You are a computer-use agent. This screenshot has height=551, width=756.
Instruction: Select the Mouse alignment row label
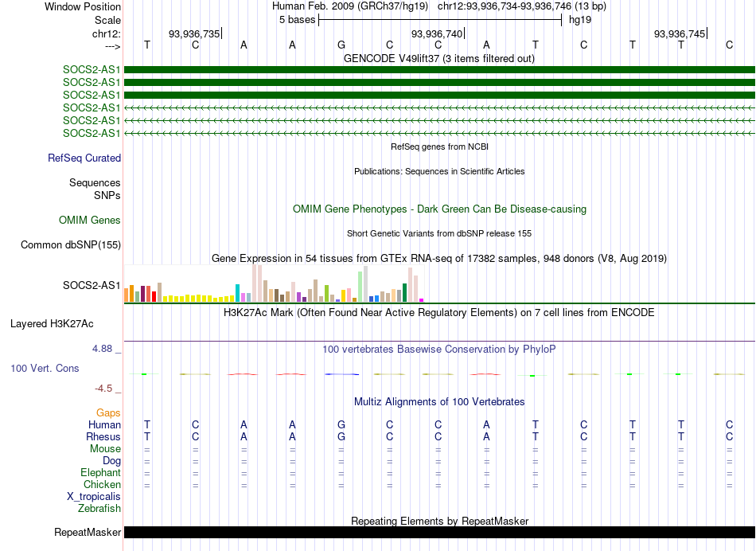(x=105, y=449)
